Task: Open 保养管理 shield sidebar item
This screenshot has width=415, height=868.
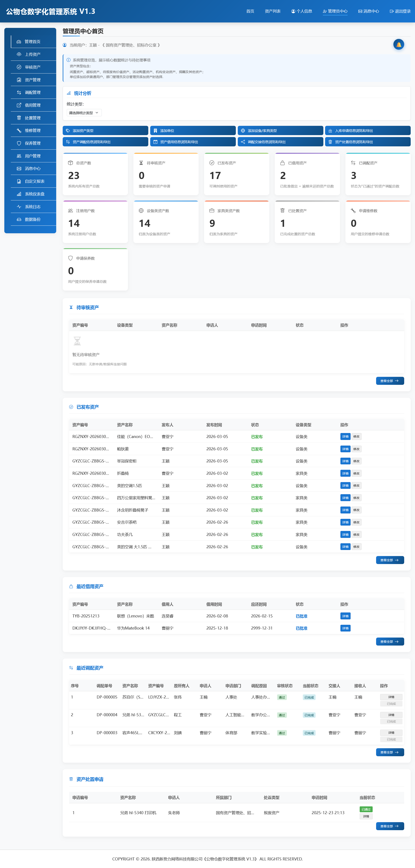Action: click(x=33, y=143)
